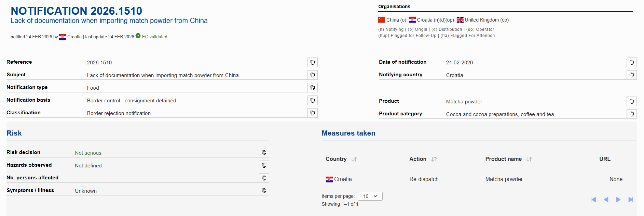Copy the Product category value
This screenshot has width=644, height=216.
coord(632,114)
